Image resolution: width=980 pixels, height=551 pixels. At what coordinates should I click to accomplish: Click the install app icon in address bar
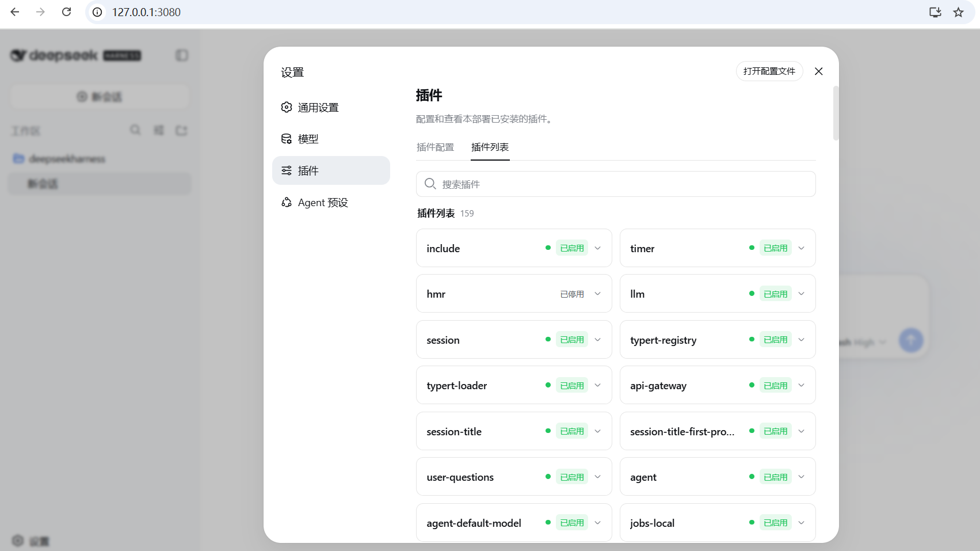pos(935,12)
